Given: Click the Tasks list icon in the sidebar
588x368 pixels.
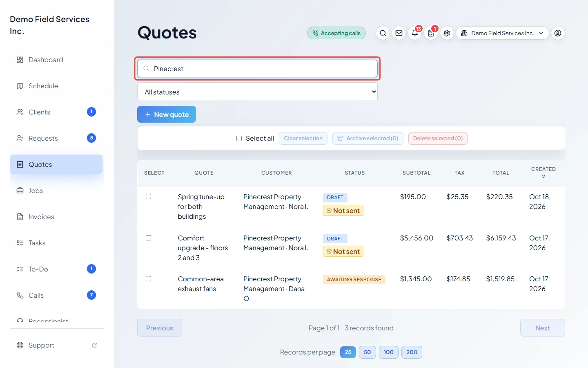Looking at the screenshot, I should 20,243.
